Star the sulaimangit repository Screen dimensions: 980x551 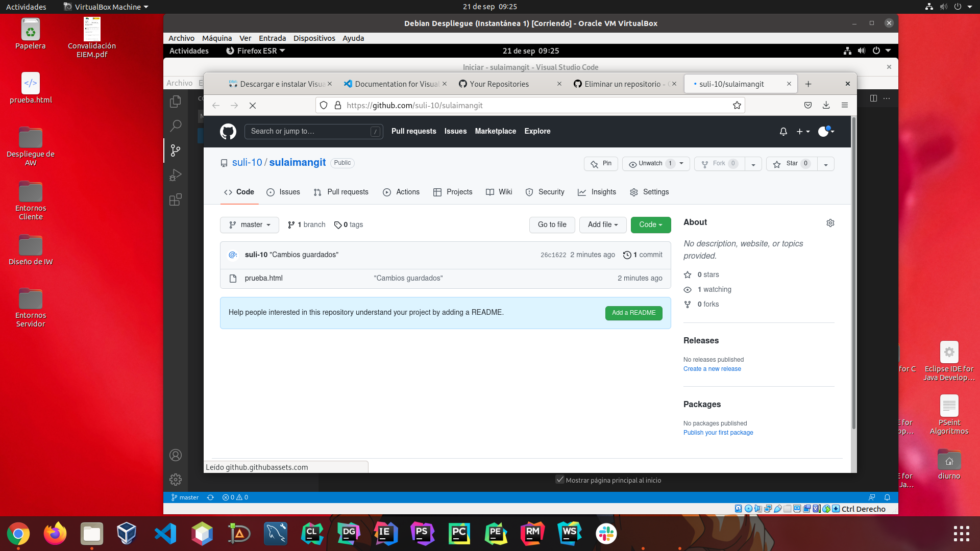791,164
